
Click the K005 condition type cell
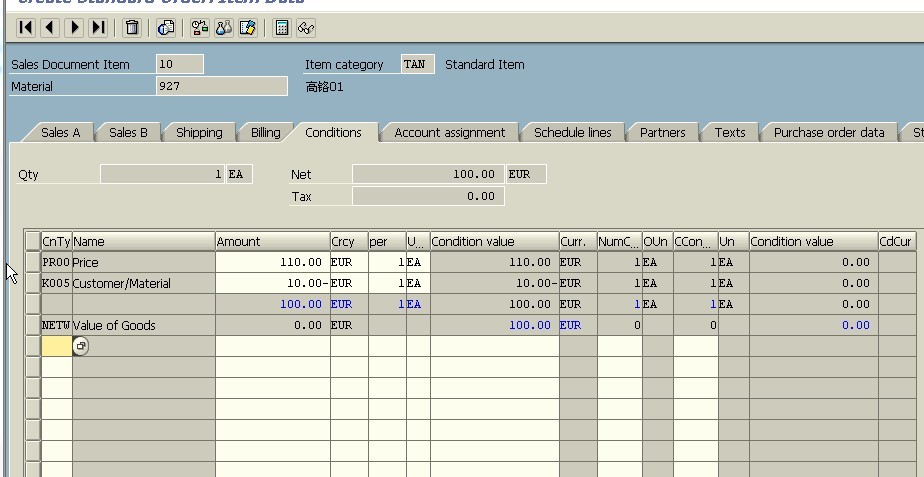57,284
